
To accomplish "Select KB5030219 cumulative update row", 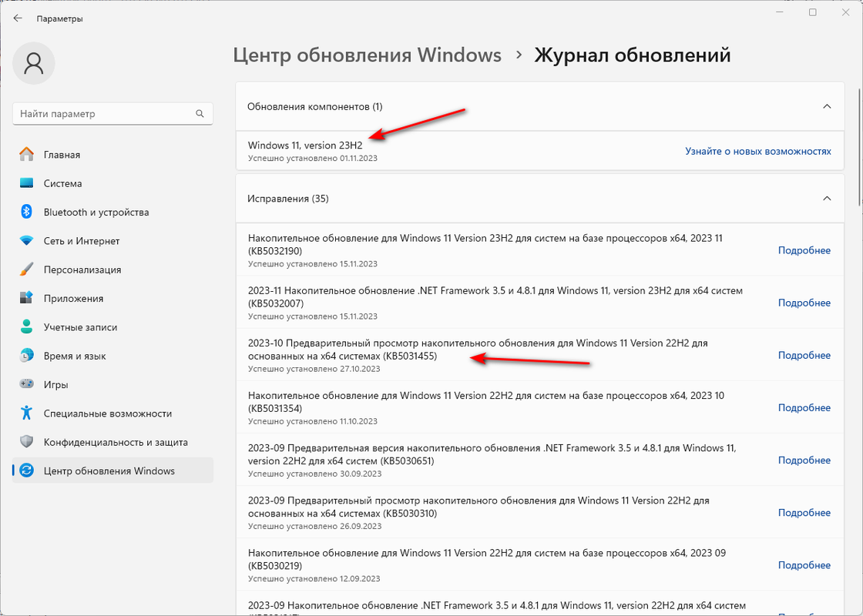I will [x=540, y=564].
